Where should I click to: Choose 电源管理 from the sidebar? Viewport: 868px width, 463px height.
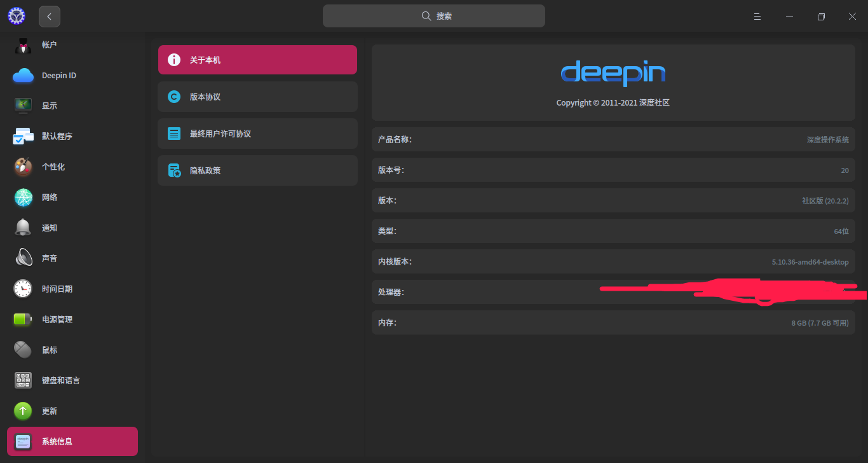(x=72, y=319)
